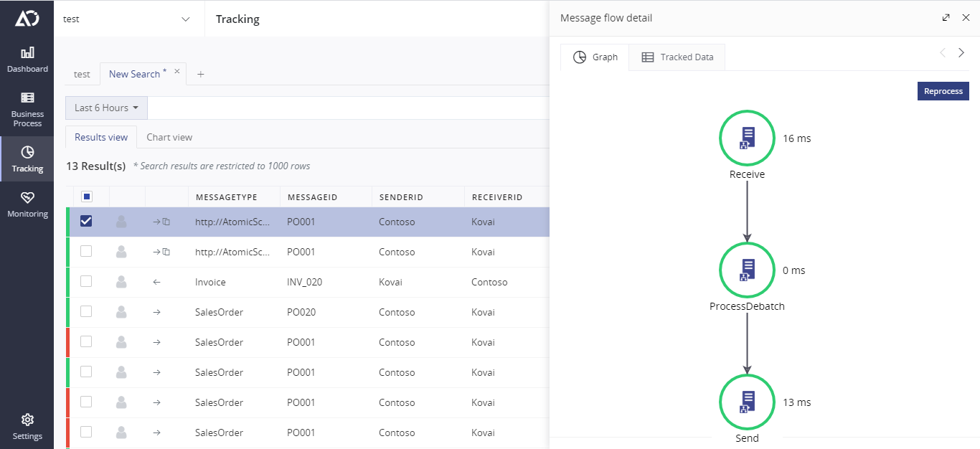Open the Last 6 Hours dropdown
The image size is (980, 449).
click(106, 108)
